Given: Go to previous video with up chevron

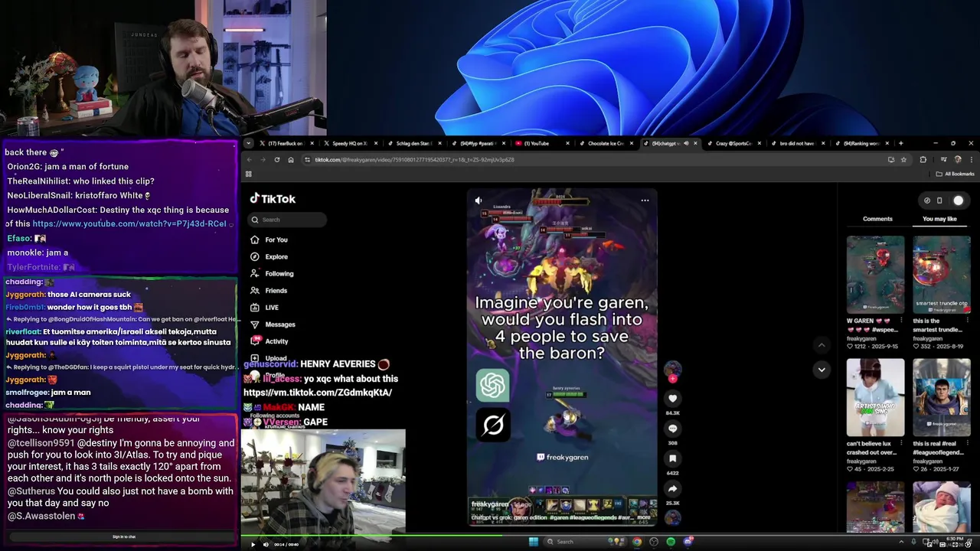Looking at the screenshot, I should (x=822, y=345).
